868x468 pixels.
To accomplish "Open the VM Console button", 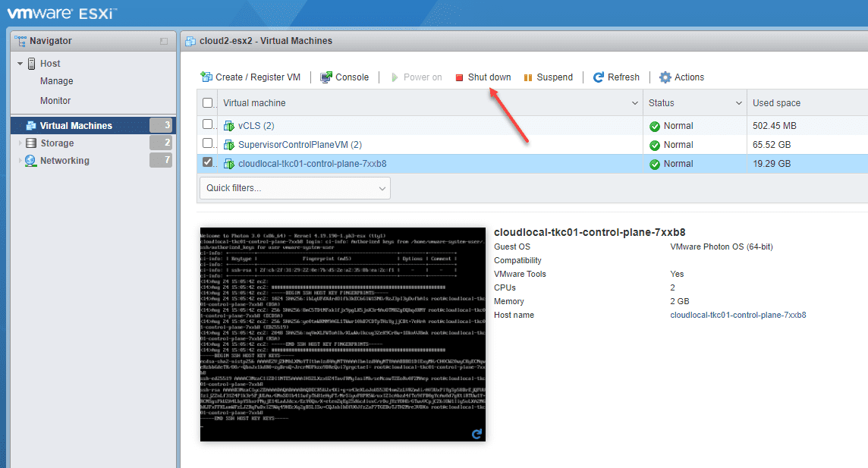I will pyautogui.click(x=344, y=77).
